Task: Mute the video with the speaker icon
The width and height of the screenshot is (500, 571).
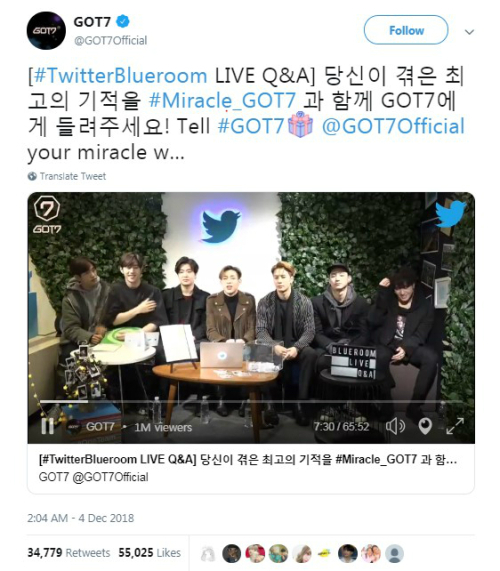Action: pyautogui.click(x=395, y=426)
